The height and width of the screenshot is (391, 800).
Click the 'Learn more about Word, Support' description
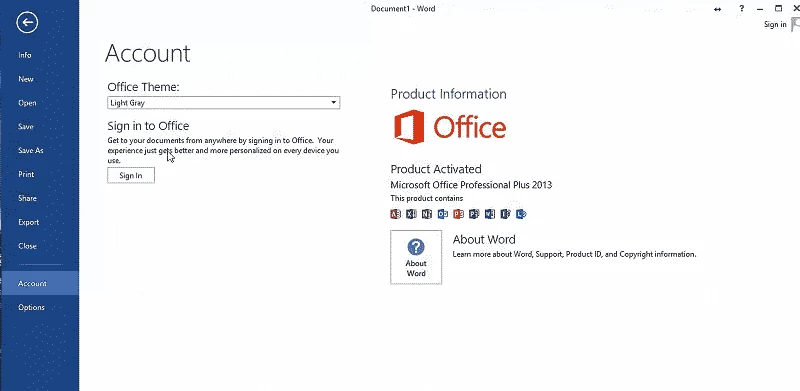[x=574, y=254]
